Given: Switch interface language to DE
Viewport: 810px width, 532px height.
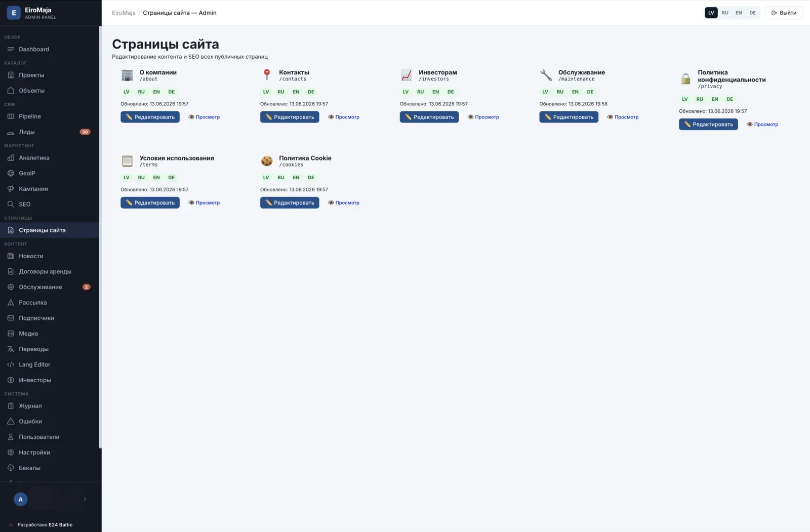Looking at the screenshot, I should click(752, 13).
